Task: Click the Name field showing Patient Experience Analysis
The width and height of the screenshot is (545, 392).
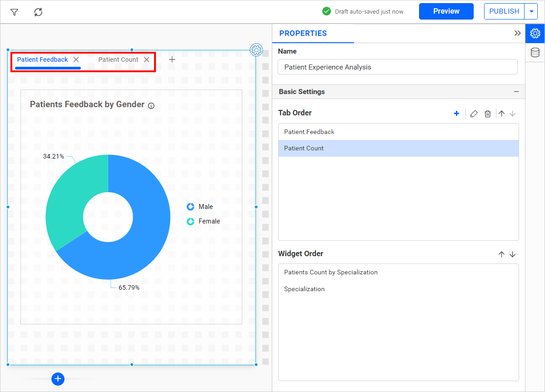Action: (x=398, y=67)
